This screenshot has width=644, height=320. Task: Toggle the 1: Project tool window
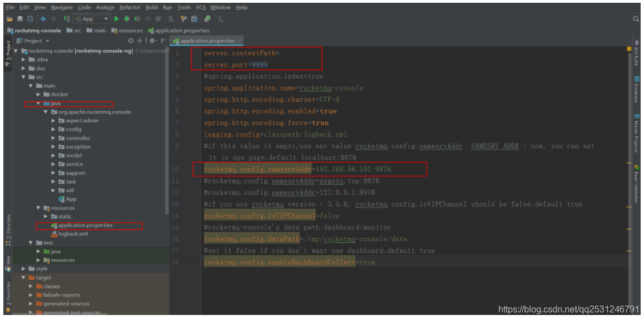tap(8, 54)
